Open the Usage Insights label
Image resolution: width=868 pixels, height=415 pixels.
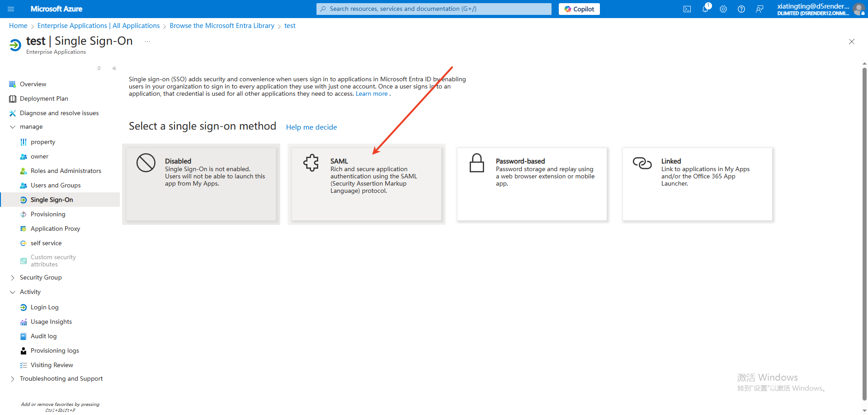[x=51, y=322]
